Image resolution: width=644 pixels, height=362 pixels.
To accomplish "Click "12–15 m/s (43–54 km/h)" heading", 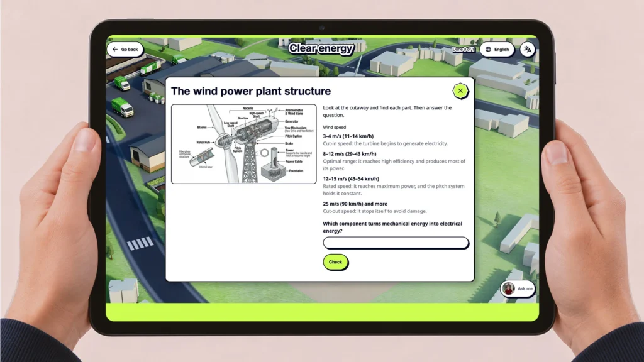I will [x=351, y=179].
